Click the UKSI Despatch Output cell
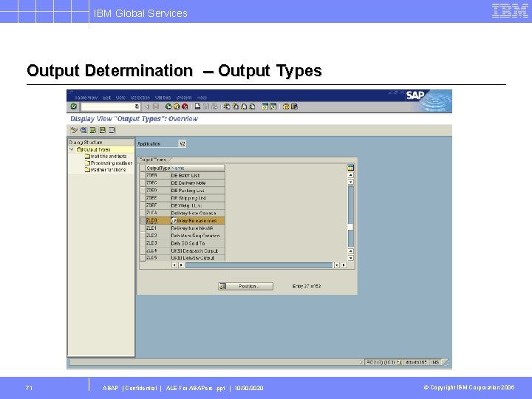The image size is (532, 399). pos(197,250)
